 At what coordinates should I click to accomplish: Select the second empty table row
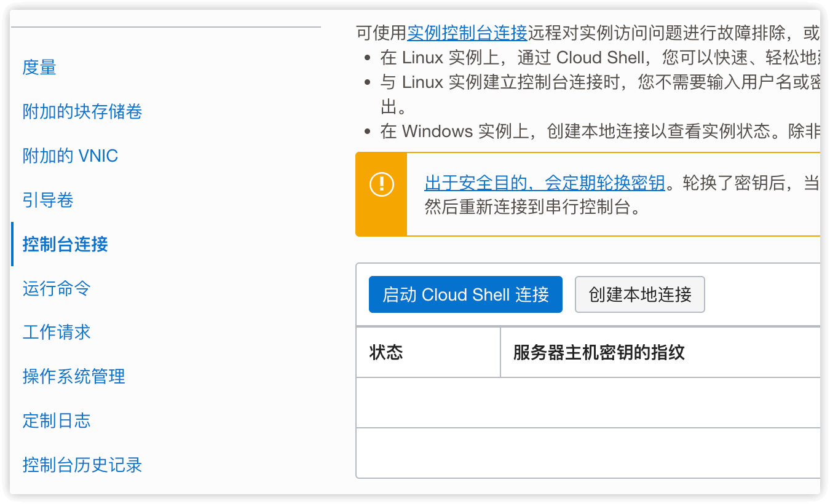[x=588, y=452]
